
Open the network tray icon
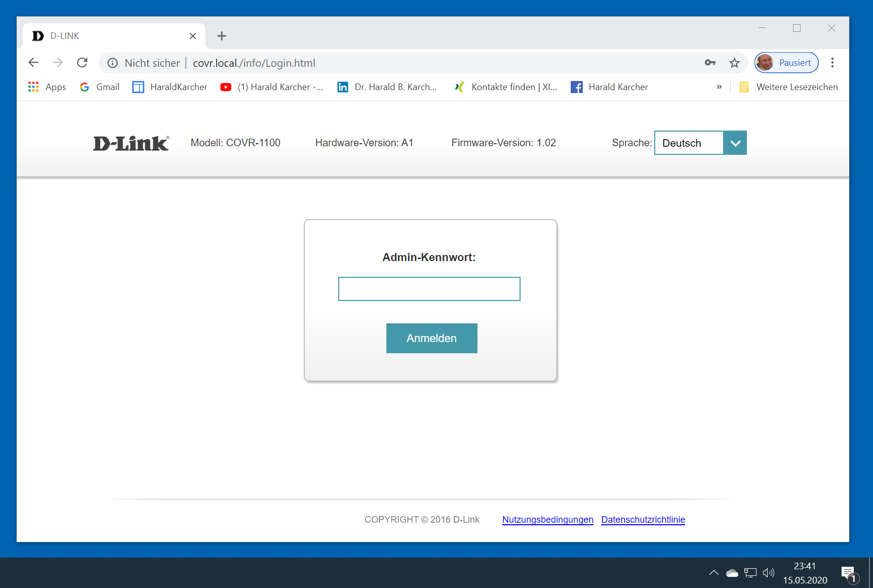(x=750, y=573)
